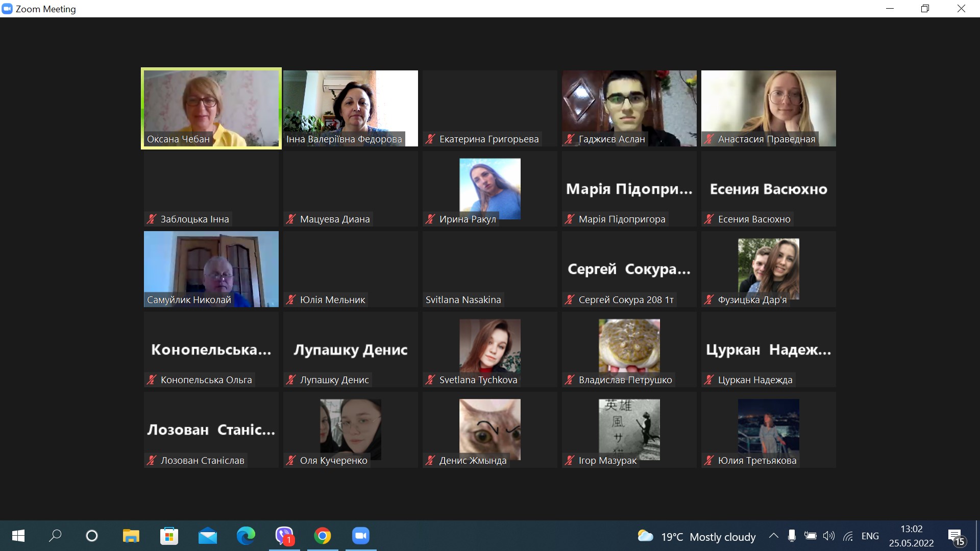Open the Cortana circle icon
980x551 pixels.
click(92, 536)
